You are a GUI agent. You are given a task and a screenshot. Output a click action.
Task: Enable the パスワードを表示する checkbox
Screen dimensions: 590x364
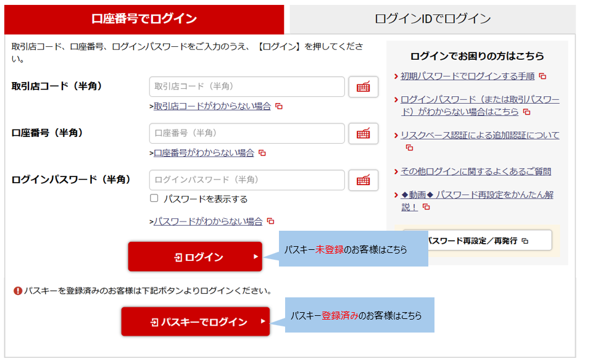(x=154, y=199)
